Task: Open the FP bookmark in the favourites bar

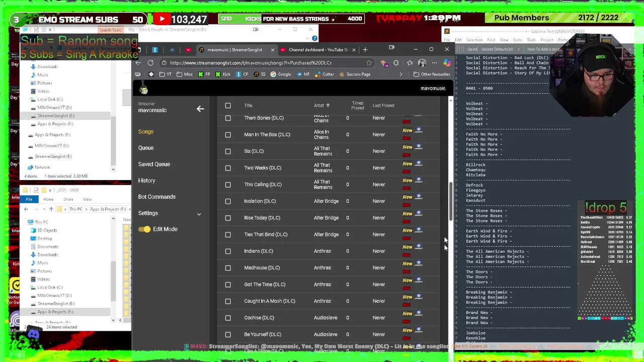Action: tap(204, 74)
